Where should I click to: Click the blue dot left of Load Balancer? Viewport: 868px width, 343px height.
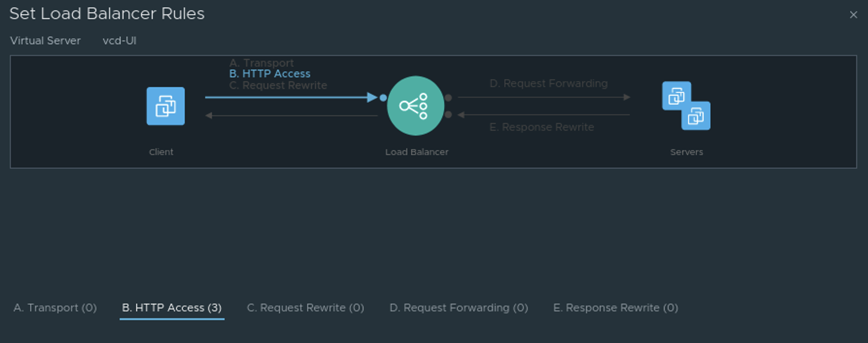383,98
